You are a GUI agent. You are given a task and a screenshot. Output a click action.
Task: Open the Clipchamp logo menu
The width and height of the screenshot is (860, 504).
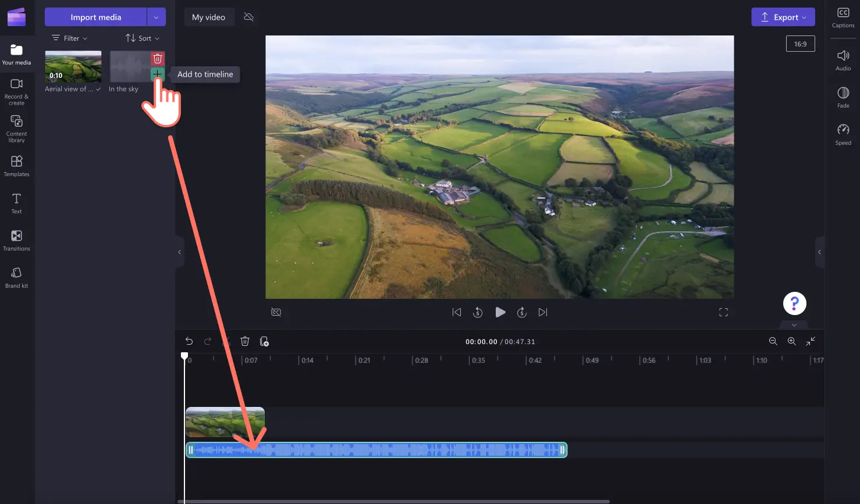point(16,17)
